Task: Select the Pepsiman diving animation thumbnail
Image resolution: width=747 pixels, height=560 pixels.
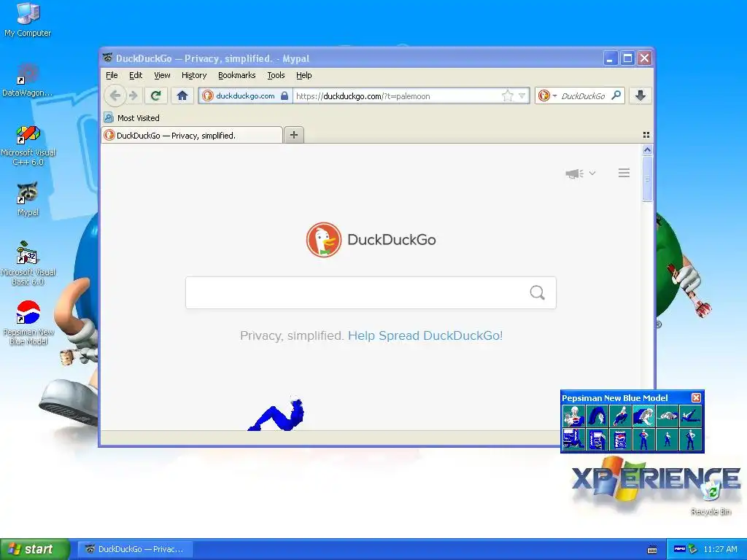Action: (620, 416)
